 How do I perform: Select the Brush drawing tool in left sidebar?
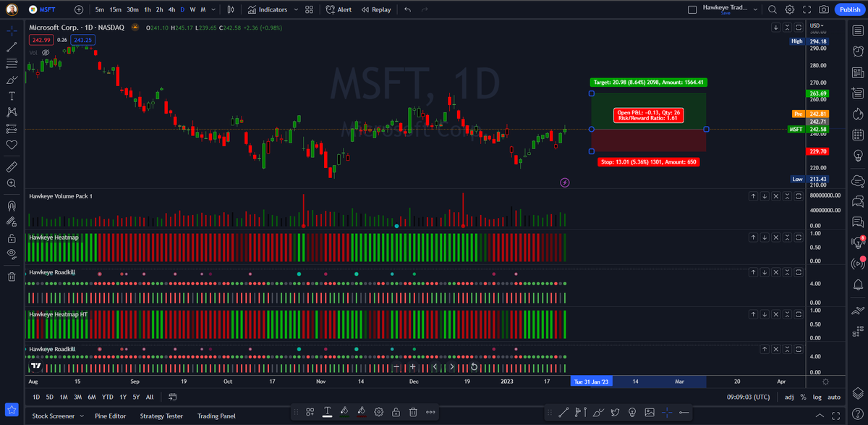click(x=12, y=80)
